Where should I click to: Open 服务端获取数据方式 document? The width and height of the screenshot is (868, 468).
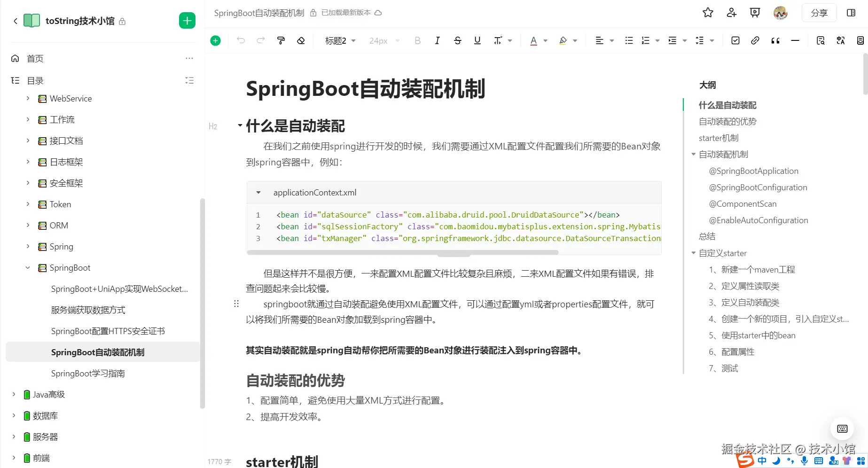(x=88, y=310)
